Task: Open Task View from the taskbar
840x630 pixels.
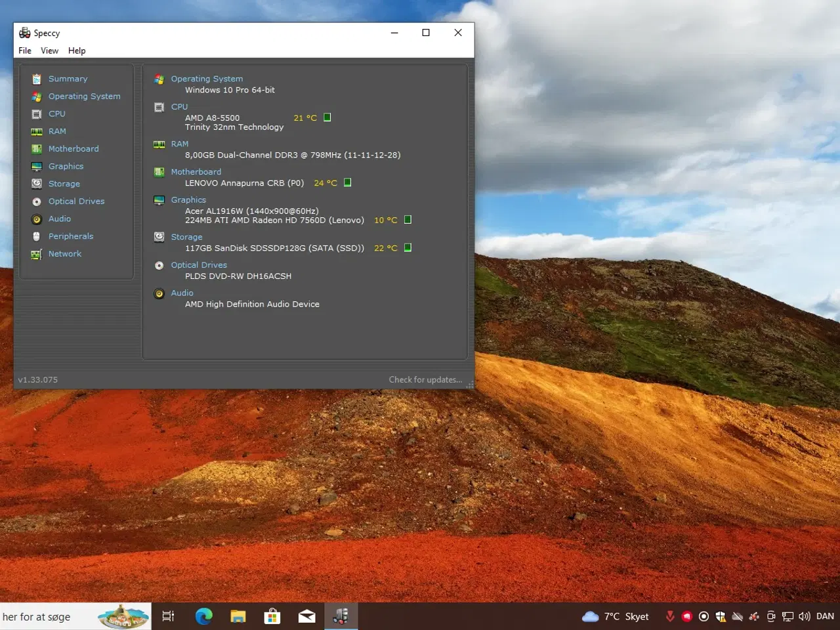Action: tap(169, 616)
